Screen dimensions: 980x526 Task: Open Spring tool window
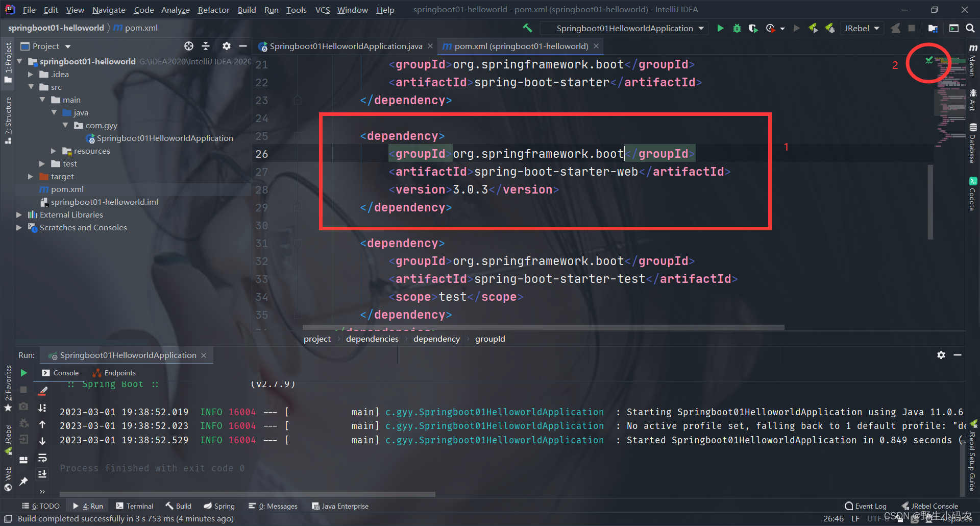[x=219, y=506]
